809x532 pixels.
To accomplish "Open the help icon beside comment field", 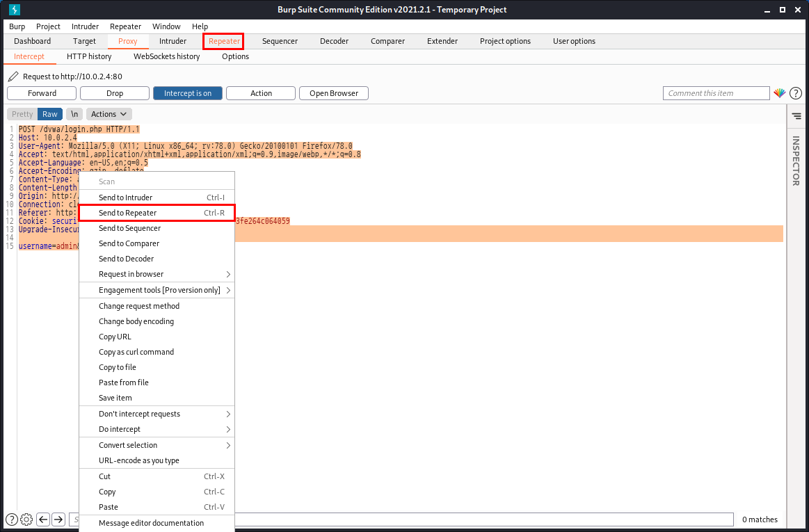I will click(x=796, y=93).
